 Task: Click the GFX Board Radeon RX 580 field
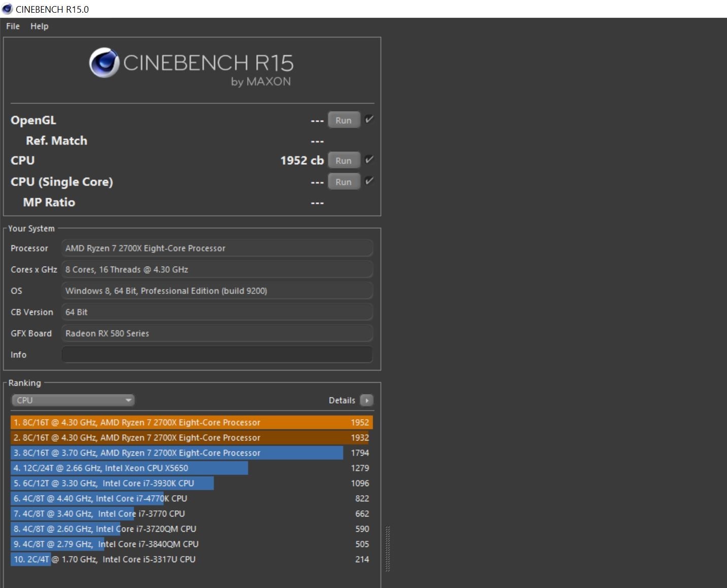pos(217,334)
